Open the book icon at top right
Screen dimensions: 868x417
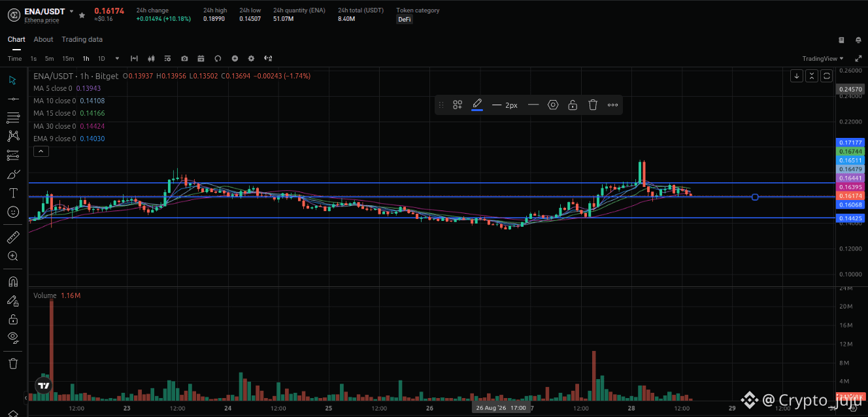click(841, 40)
